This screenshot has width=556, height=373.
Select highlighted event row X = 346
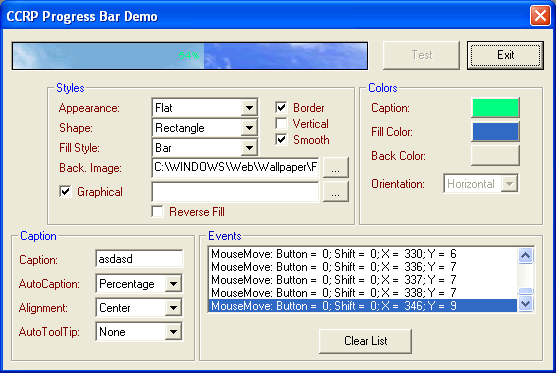[x=363, y=306]
